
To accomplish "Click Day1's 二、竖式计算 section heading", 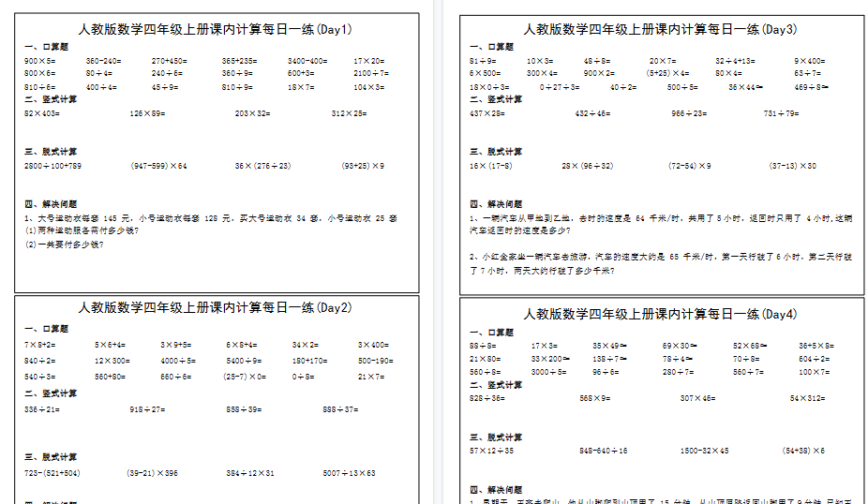I will tap(51, 98).
